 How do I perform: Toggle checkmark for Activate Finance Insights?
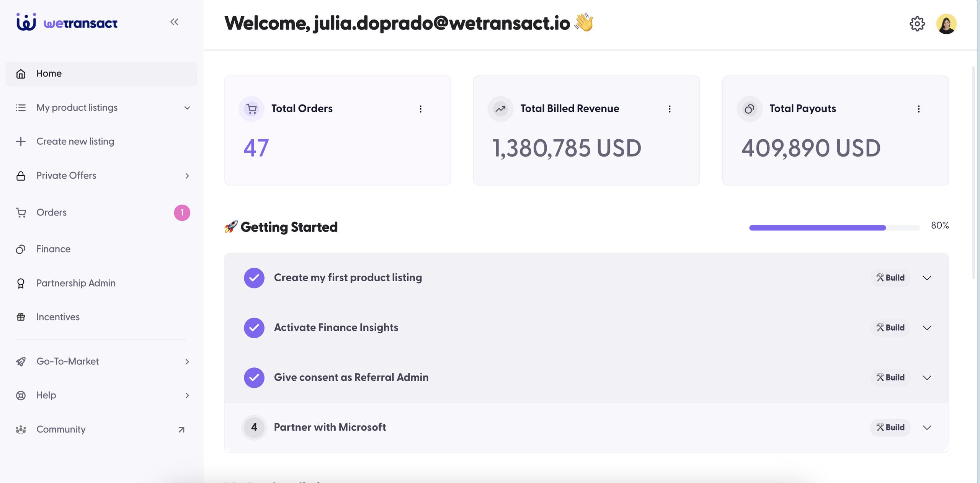[x=254, y=328]
